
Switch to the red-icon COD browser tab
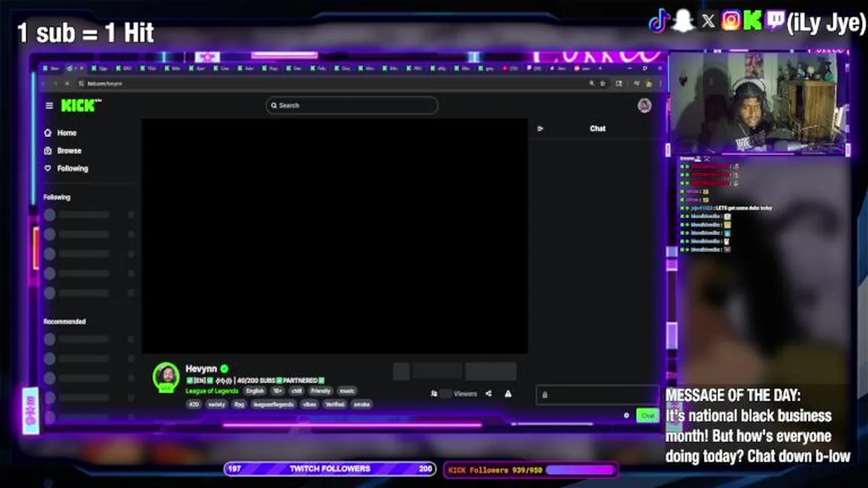click(511, 68)
